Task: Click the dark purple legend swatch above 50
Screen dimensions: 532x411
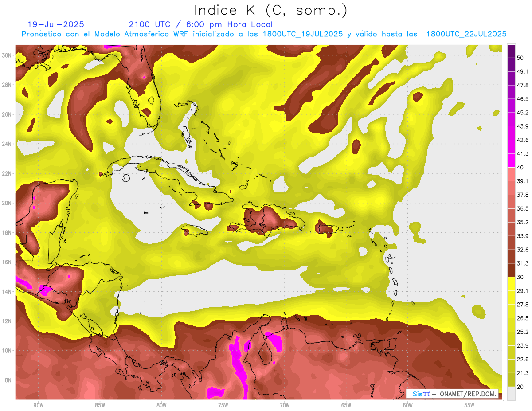Action: coord(511,51)
